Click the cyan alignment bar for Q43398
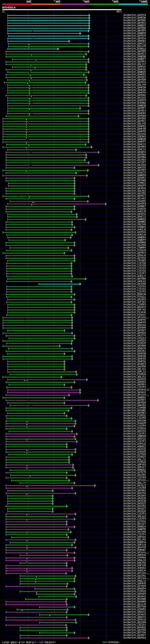Viewport: 150px width, 644px height. (x=60, y=284)
